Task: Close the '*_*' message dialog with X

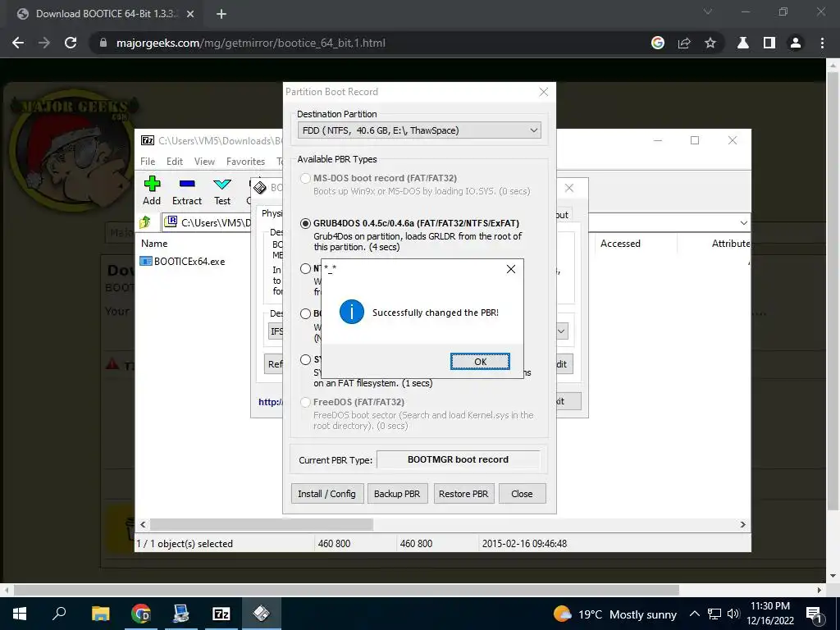Action: coord(511,269)
